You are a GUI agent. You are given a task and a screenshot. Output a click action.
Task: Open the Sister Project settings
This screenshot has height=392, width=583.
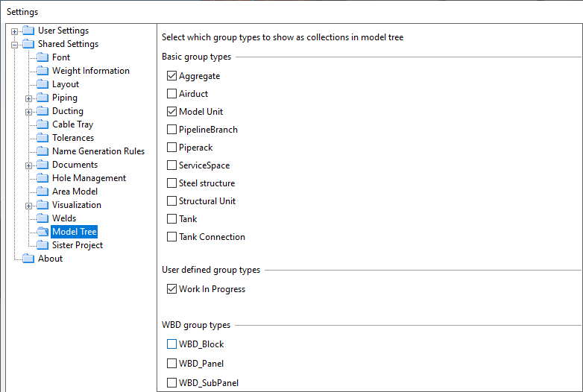click(x=77, y=245)
